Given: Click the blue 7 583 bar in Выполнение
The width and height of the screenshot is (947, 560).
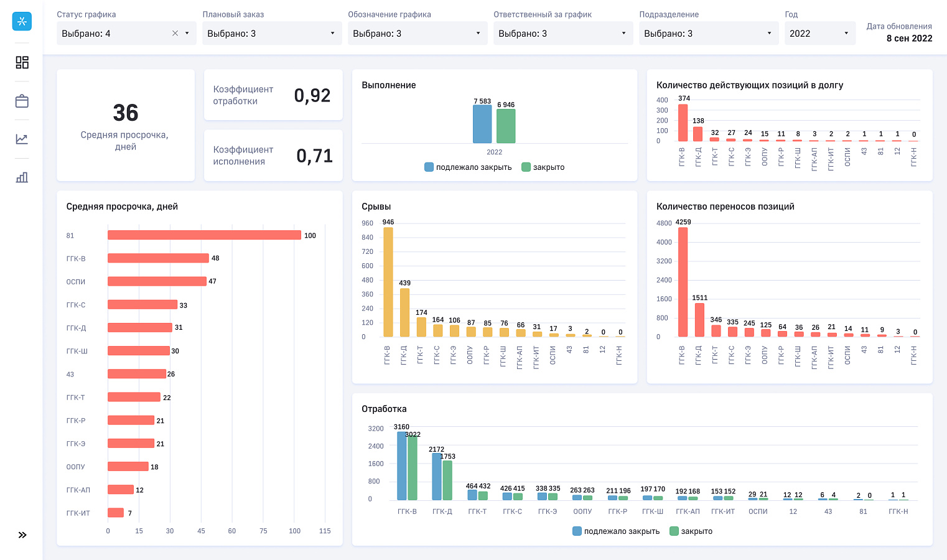Looking at the screenshot, I should (x=482, y=124).
